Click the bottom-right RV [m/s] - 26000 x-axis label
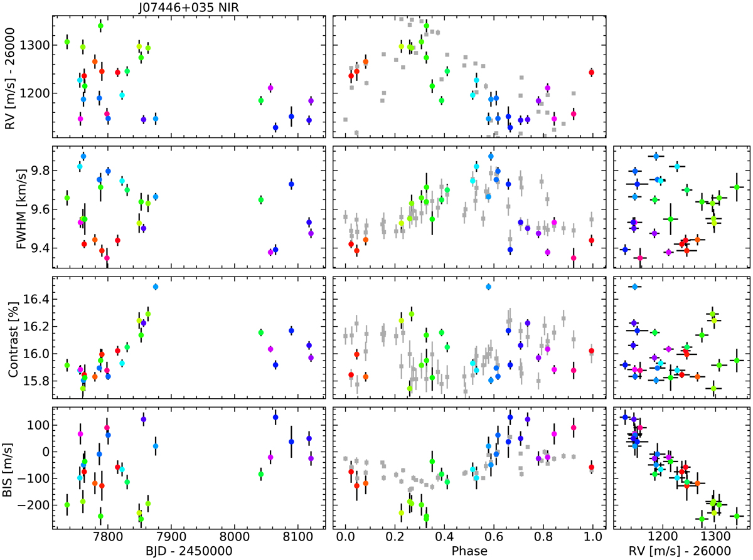The image size is (753, 560). pos(681,551)
